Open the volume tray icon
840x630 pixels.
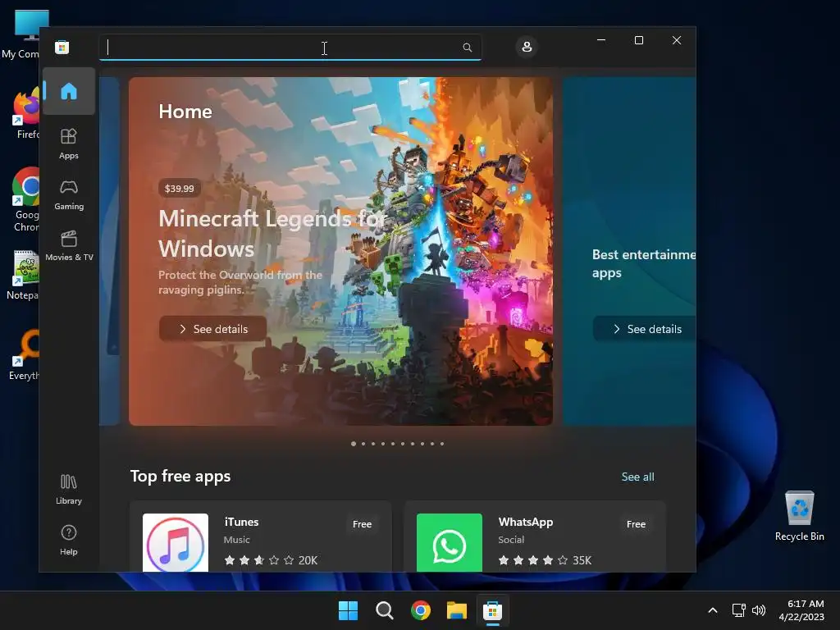point(759,610)
